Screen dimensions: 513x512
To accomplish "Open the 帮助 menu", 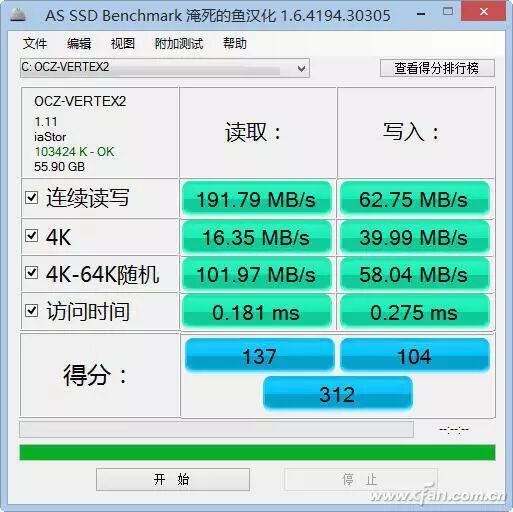I will tap(235, 43).
